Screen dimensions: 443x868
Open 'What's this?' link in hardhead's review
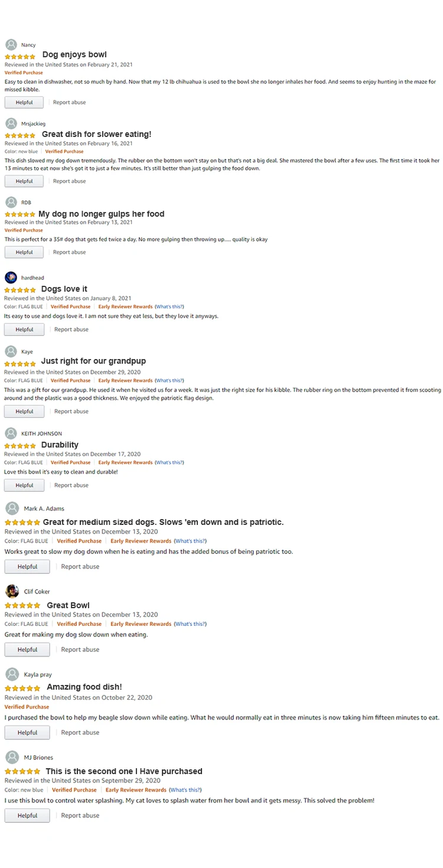170,306
